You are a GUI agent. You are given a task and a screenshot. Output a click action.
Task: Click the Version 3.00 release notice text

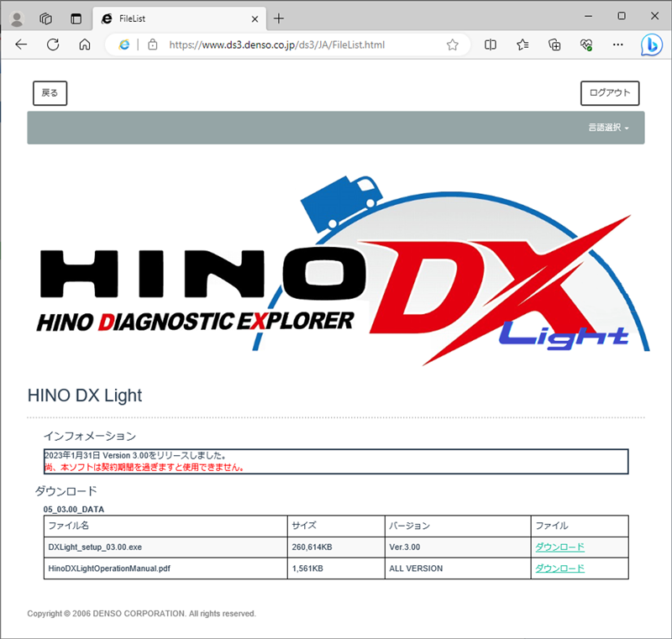click(x=135, y=455)
